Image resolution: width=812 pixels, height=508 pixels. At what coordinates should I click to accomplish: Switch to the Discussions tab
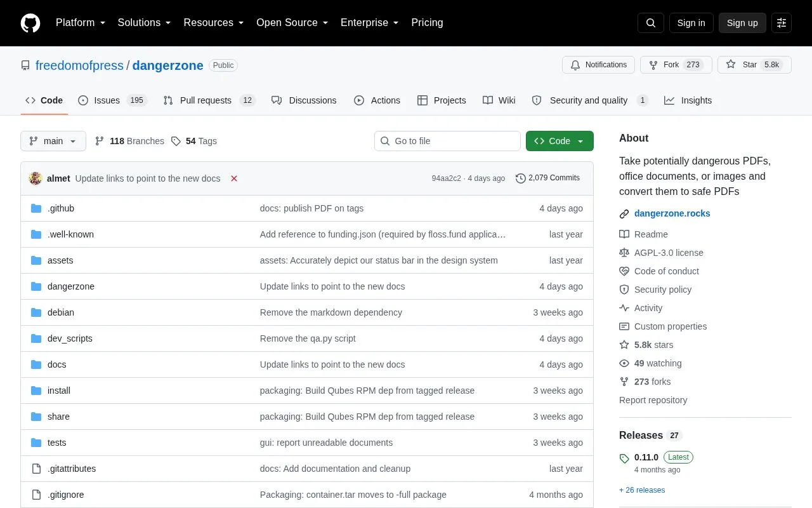(x=304, y=100)
